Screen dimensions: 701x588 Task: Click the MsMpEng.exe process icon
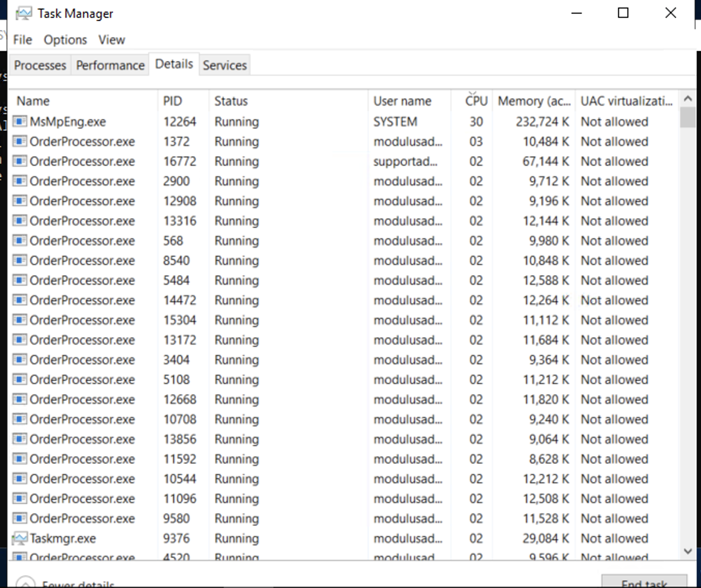pyautogui.click(x=19, y=122)
